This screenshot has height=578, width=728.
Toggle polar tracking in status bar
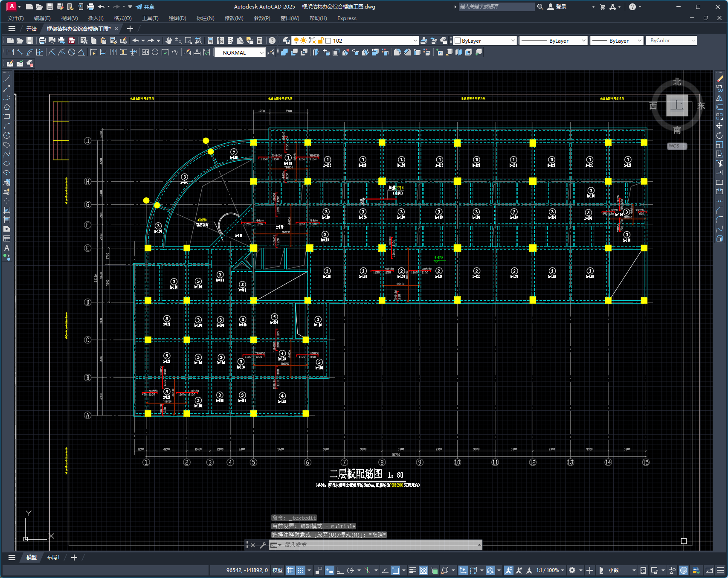(351, 570)
